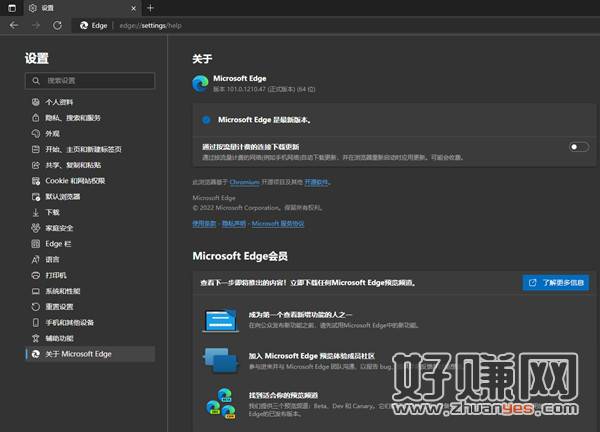Open the 隐私声明 privacy link
The image size is (600, 432).
(x=233, y=224)
